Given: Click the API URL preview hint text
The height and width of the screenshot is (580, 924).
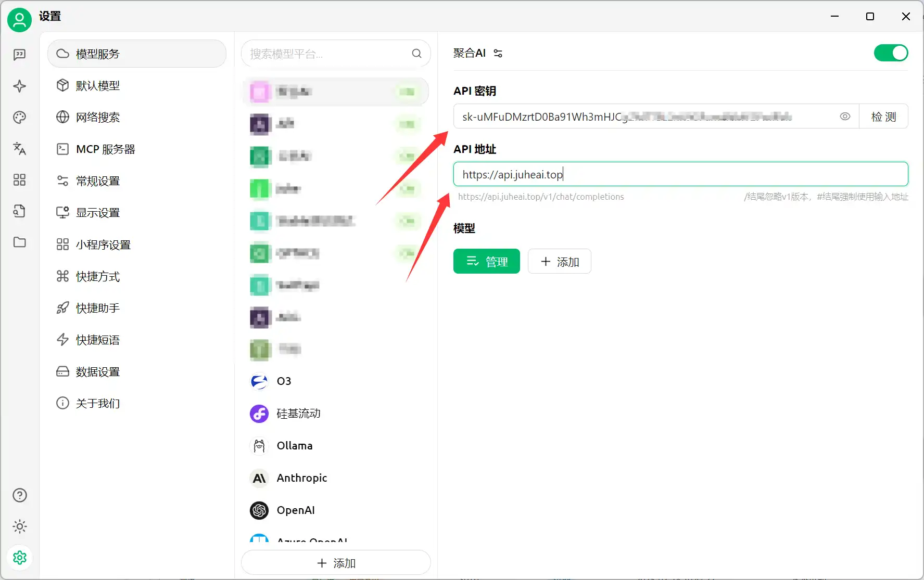Looking at the screenshot, I should point(541,197).
